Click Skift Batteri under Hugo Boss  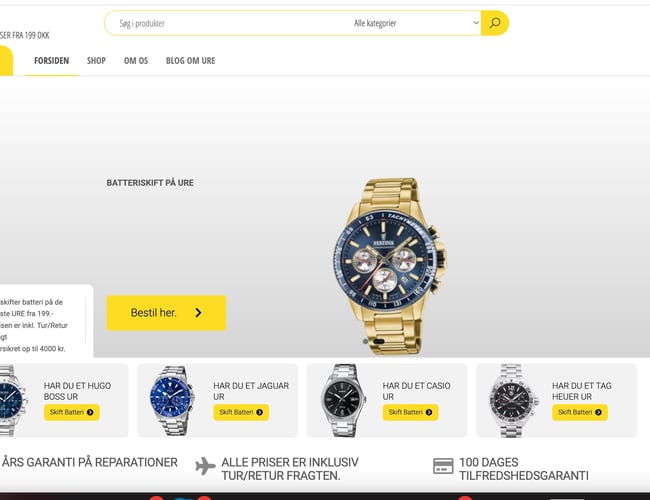click(72, 412)
